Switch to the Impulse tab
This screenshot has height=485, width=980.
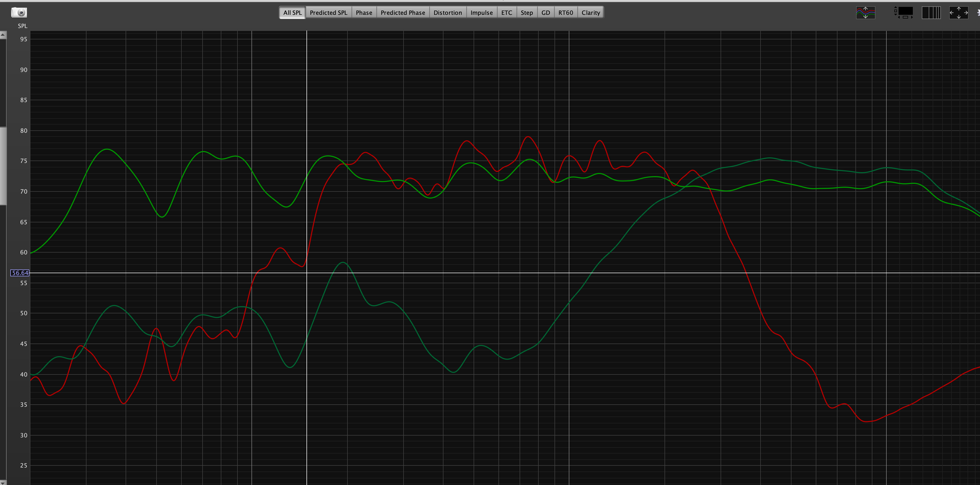click(481, 12)
